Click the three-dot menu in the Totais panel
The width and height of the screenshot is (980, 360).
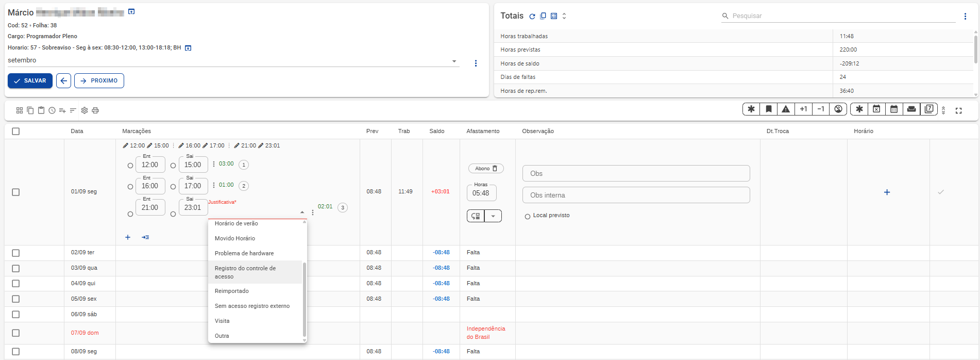(x=965, y=17)
